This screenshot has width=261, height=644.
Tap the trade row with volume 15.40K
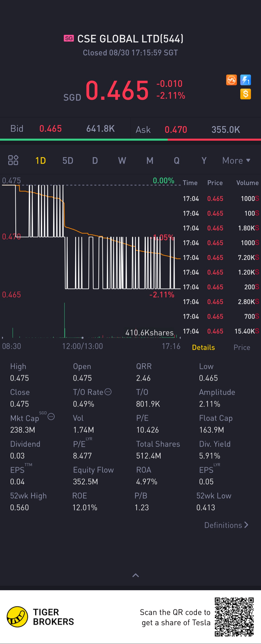221,331
